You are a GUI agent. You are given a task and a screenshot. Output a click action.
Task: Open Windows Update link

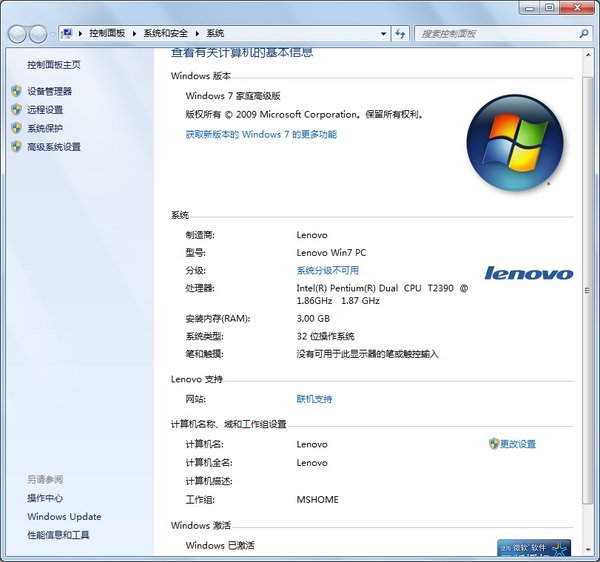64,516
